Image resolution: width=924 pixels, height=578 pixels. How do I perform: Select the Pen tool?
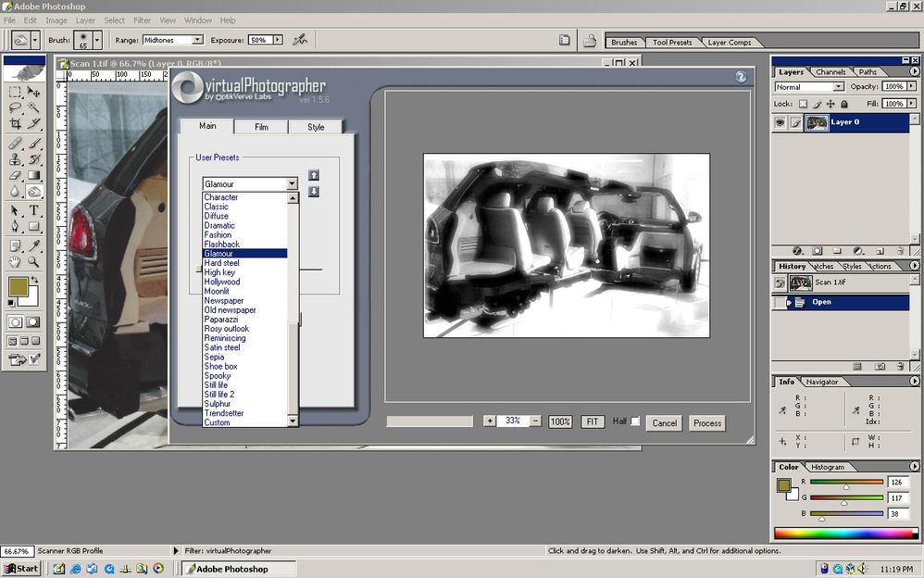tap(16, 227)
